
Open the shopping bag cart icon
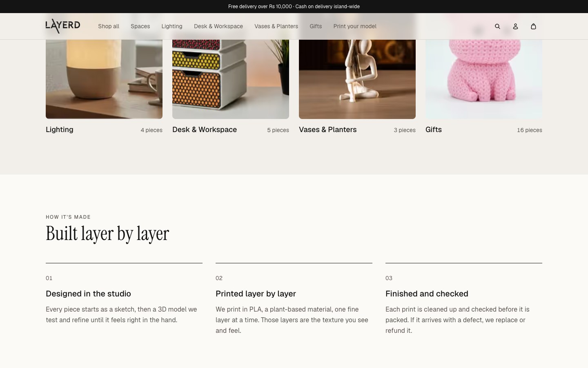[533, 26]
